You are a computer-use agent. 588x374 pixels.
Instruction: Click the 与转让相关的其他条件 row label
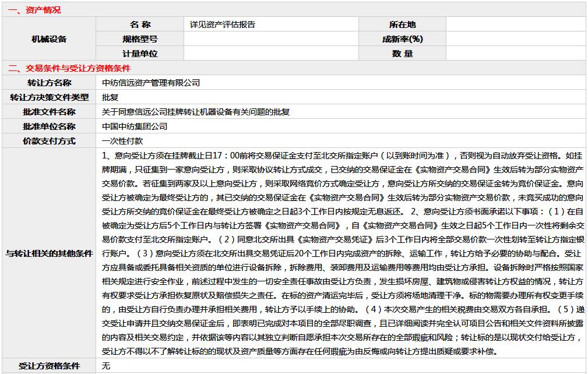point(49,253)
